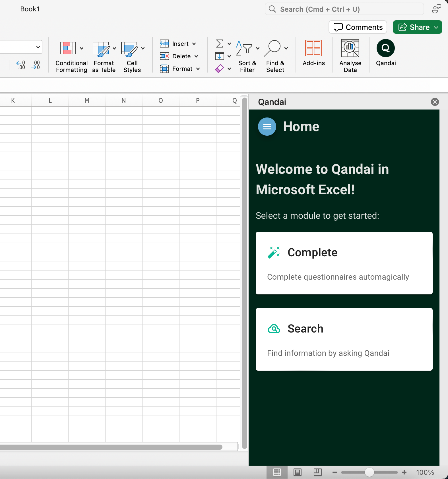Select the Search module card
448x479 pixels.
[344, 339]
